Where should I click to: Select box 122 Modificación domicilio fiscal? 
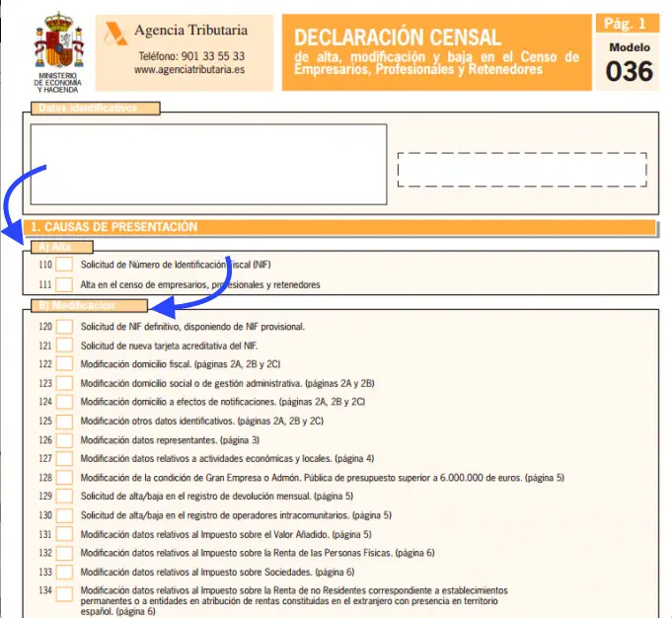(64, 364)
